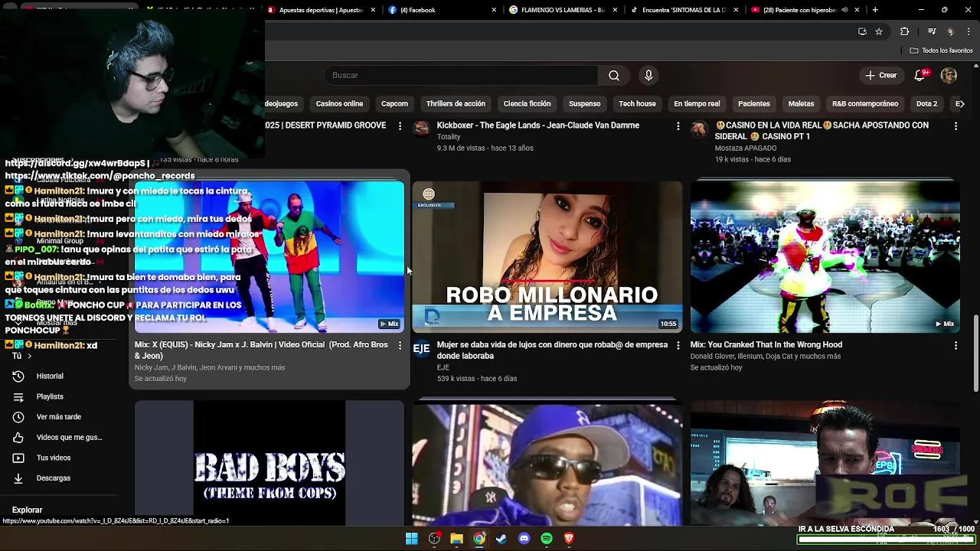
Task: Switch to FLAMENGO VS LAMERIAS tab
Action: [563, 10]
